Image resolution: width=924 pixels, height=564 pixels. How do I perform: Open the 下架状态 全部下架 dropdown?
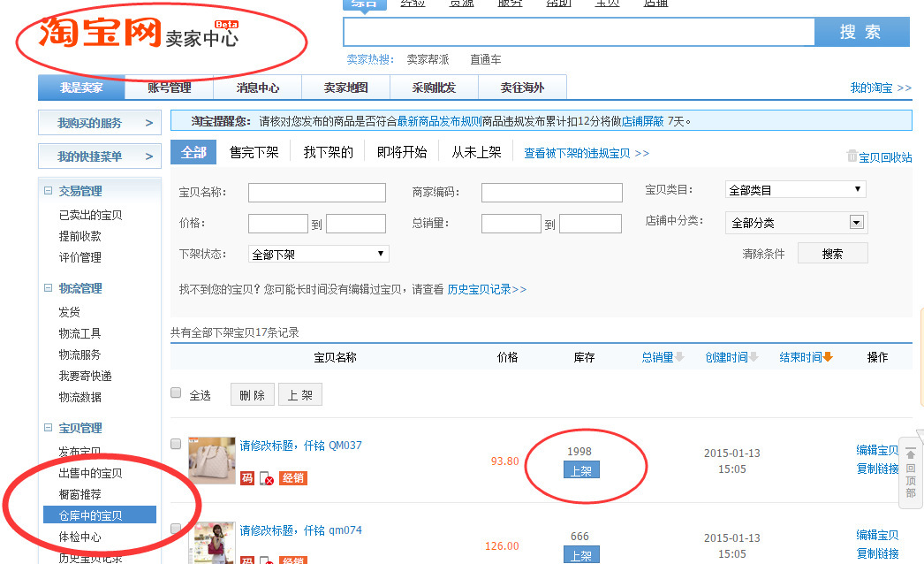click(318, 255)
